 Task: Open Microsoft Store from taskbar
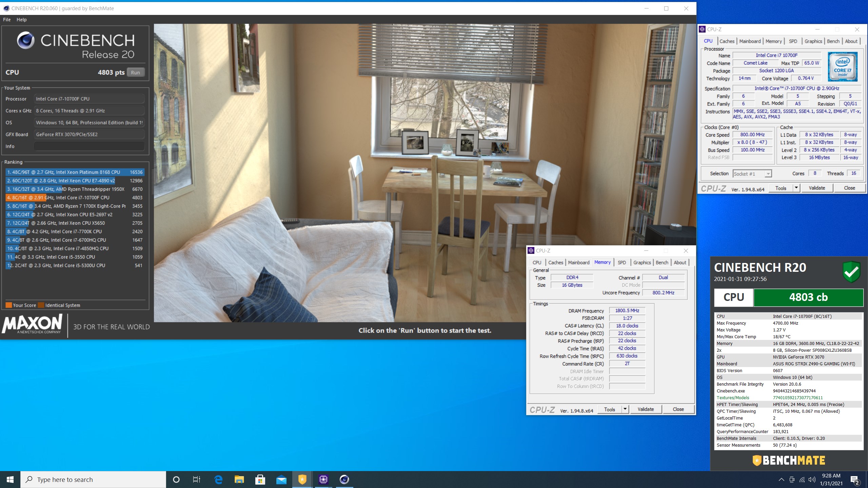(260, 480)
